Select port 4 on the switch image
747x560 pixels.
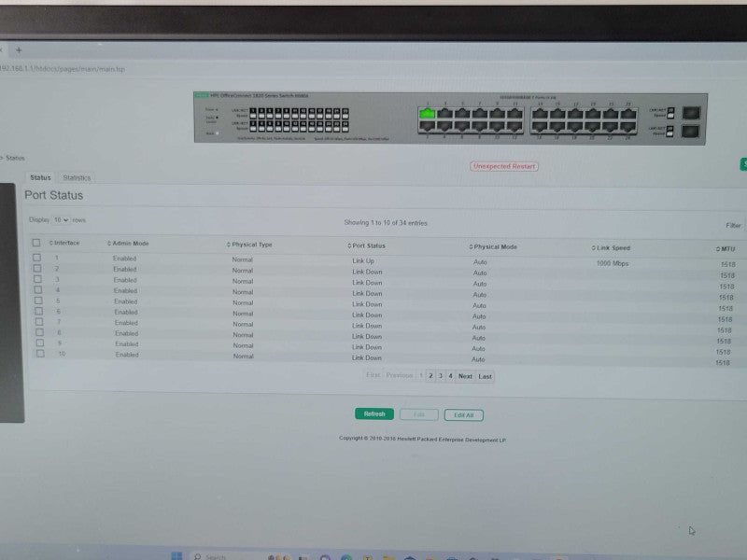(445, 126)
